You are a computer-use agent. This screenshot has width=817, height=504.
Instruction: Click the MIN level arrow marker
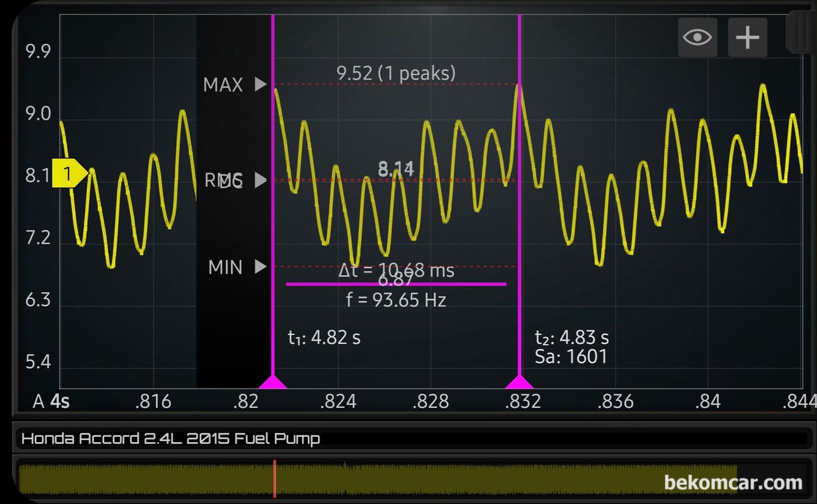tap(260, 267)
